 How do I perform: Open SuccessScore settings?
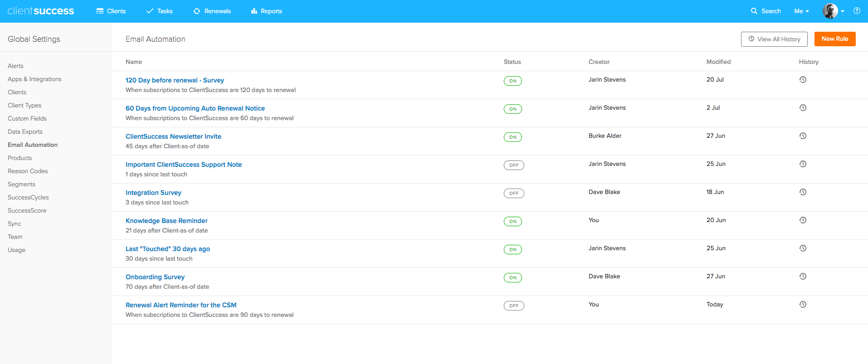point(27,210)
